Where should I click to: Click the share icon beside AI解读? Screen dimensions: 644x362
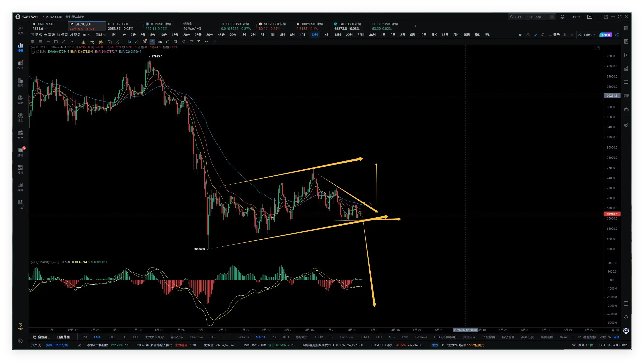(617, 35)
